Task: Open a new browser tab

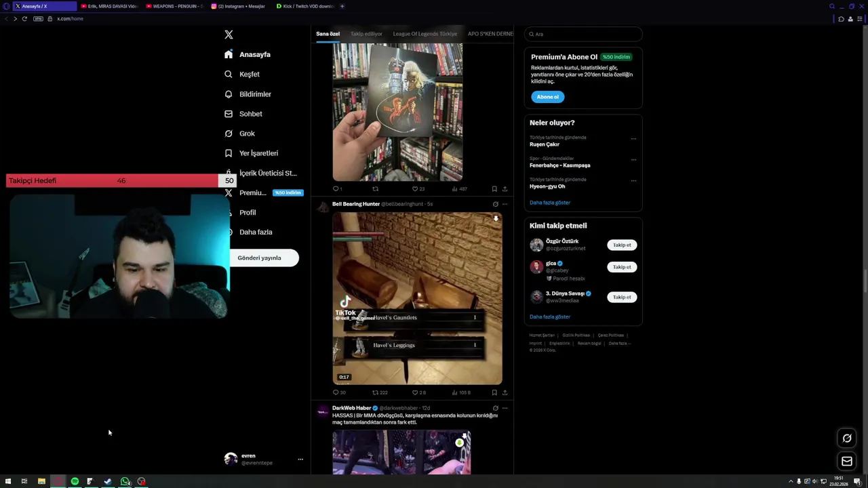Action: pyautogui.click(x=342, y=6)
